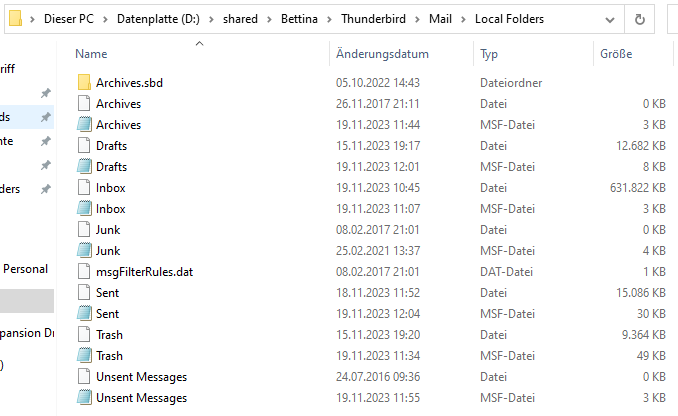Click the 631.822 KB Inbox file icon
The height and width of the screenshot is (416, 678).
tap(84, 188)
